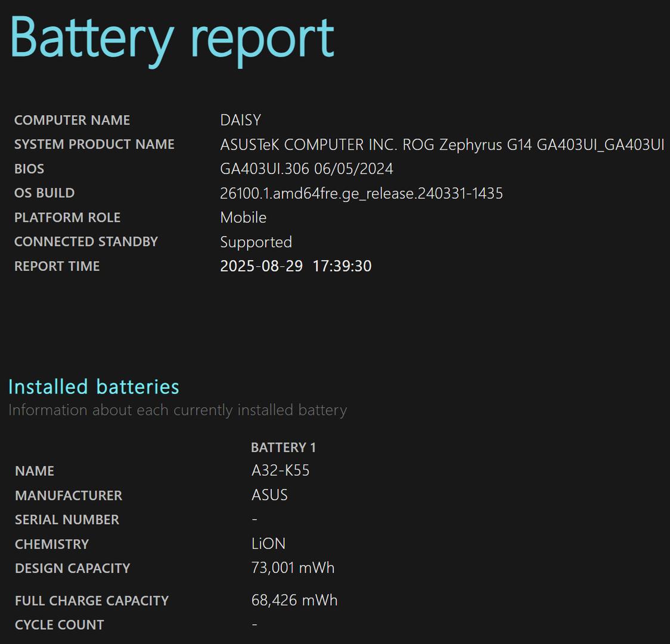Click the computer name value 'DAISY'
The image size is (670, 644).
241,120
